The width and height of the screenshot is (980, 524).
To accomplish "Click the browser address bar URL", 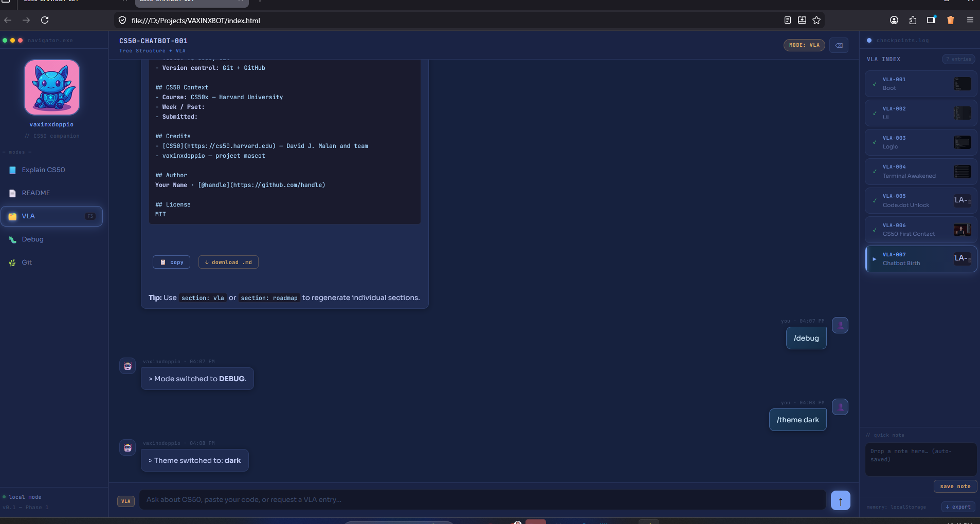I will [x=195, y=21].
